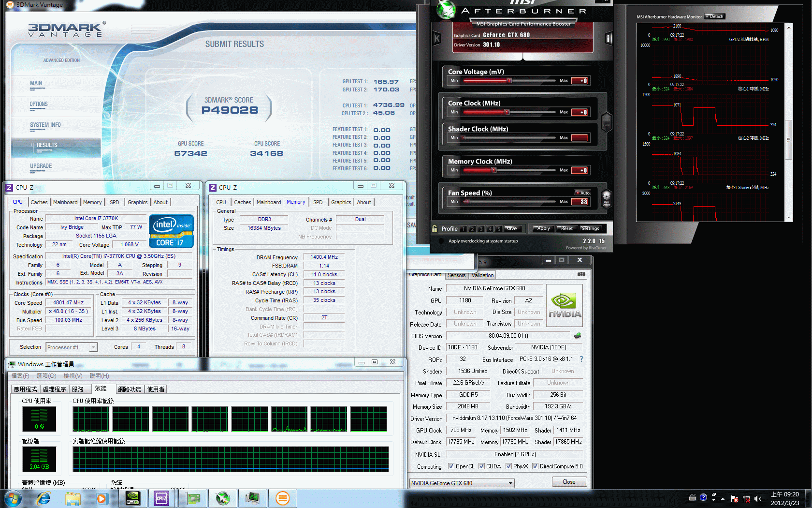The image size is (812, 508).
Task: Click the MSI Afterburner dragon logo
Action: coord(446,10)
